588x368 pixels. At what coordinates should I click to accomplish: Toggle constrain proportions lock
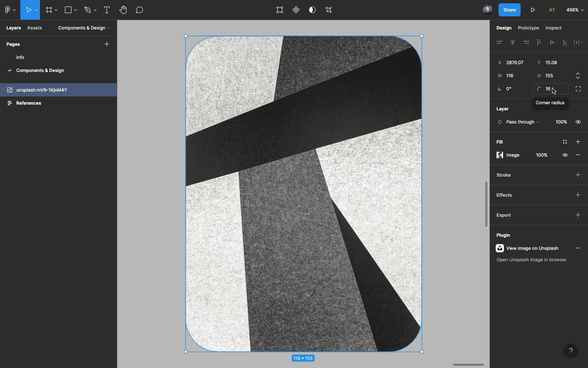click(578, 76)
